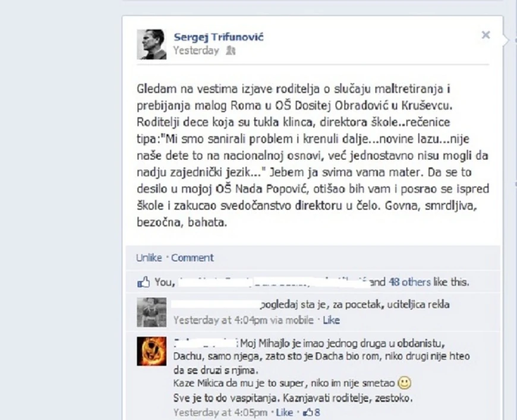Screen dimensions: 517x420
Task: Open Sergej Trifunović's profile picture
Action: pos(152,45)
